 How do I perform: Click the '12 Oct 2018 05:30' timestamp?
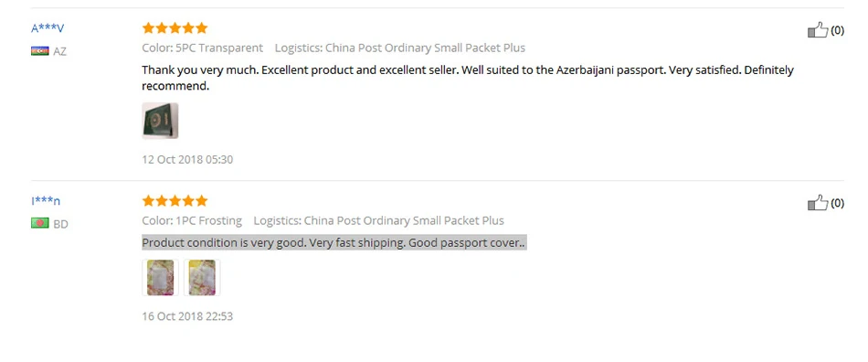[x=187, y=159]
